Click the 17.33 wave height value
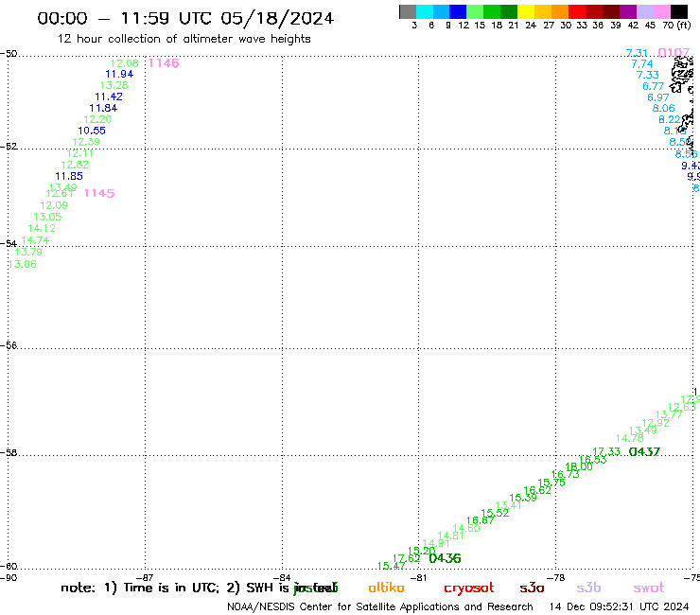This screenshot has width=700, height=615. (x=606, y=451)
